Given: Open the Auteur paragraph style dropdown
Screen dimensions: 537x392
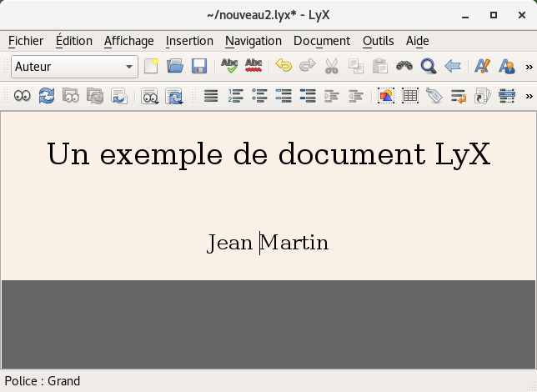Looking at the screenshot, I should [x=74, y=67].
